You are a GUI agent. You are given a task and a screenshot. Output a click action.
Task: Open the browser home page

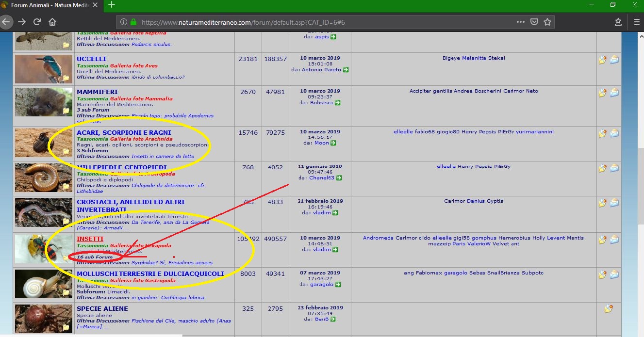click(x=52, y=22)
